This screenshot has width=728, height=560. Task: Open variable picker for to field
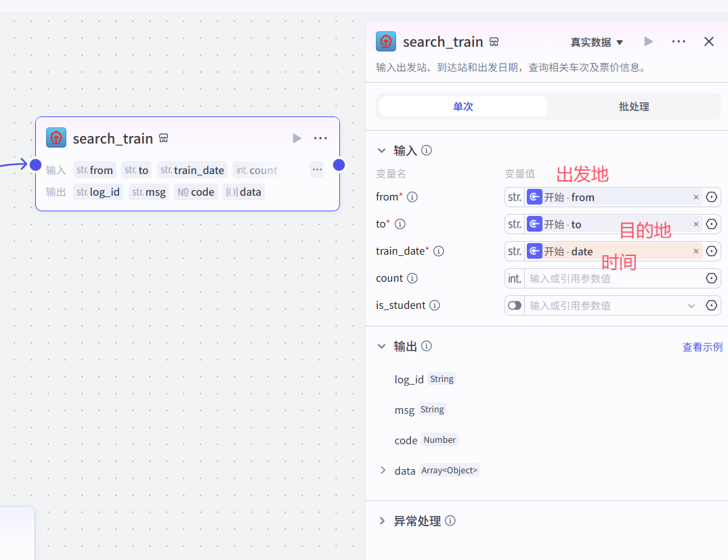(x=711, y=224)
